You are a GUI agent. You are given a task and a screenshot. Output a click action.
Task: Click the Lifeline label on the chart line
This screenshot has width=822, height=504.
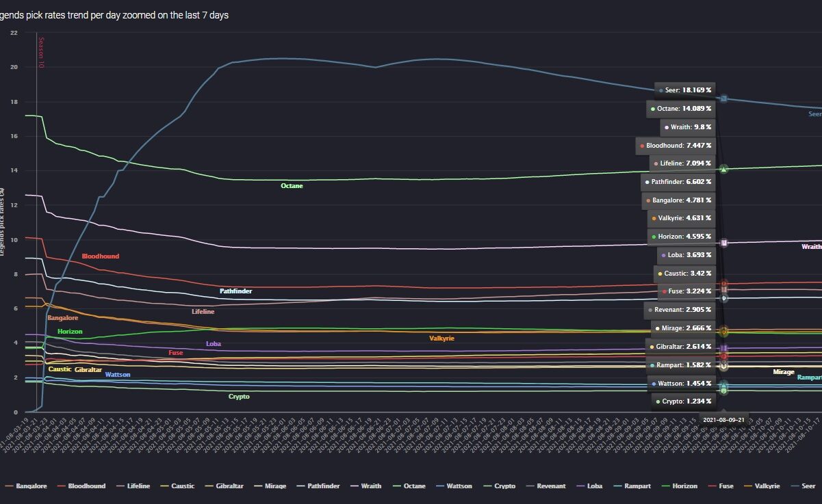click(x=203, y=312)
